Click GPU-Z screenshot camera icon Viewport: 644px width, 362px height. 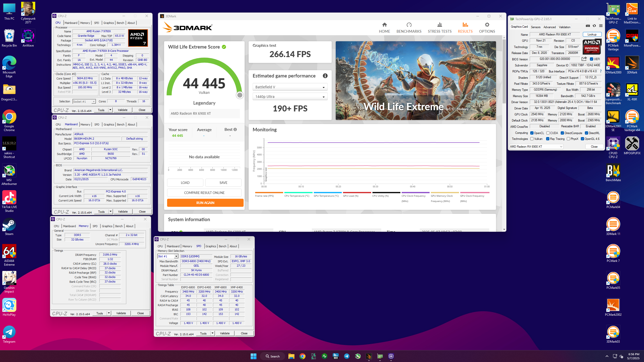point(588,26)
